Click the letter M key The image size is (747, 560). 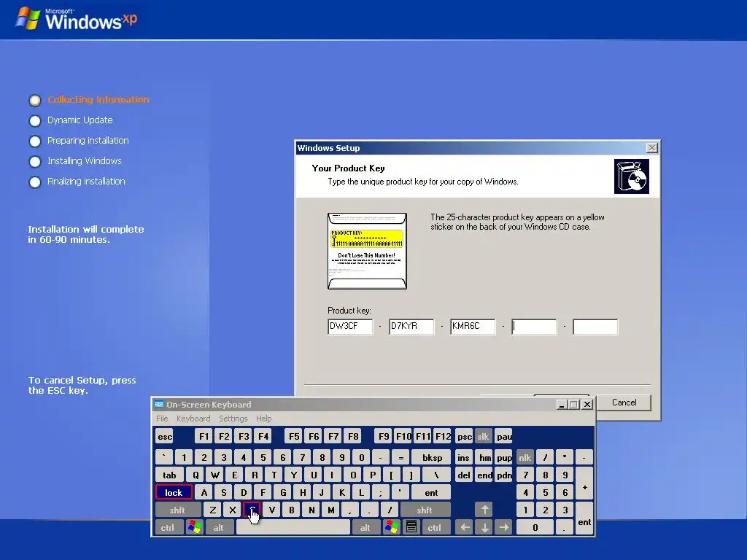(330, 510)
